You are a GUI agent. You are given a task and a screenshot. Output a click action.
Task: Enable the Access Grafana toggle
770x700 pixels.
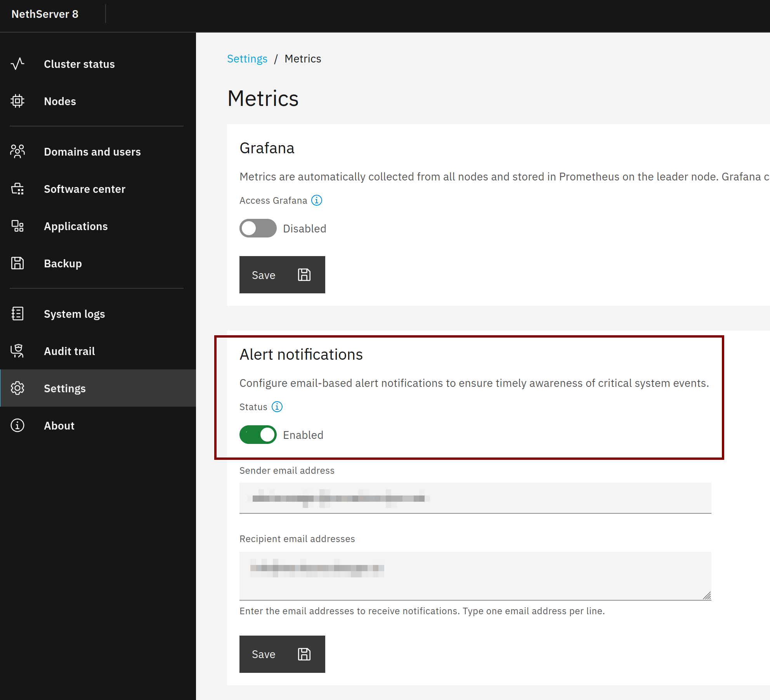click(x=258, y=229)
